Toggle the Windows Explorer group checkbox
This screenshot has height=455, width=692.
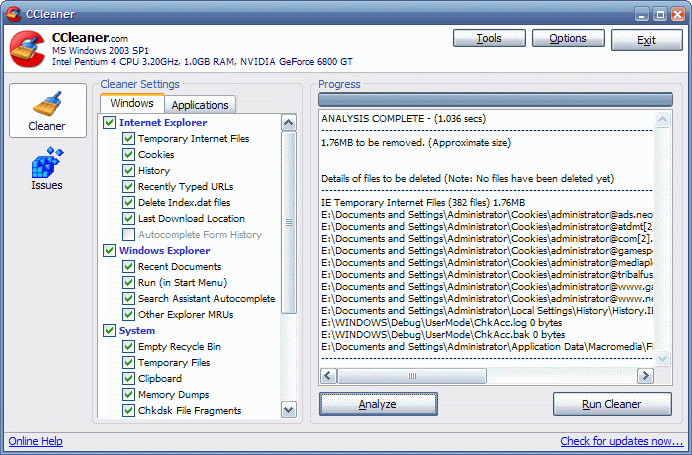click(109, 251)
